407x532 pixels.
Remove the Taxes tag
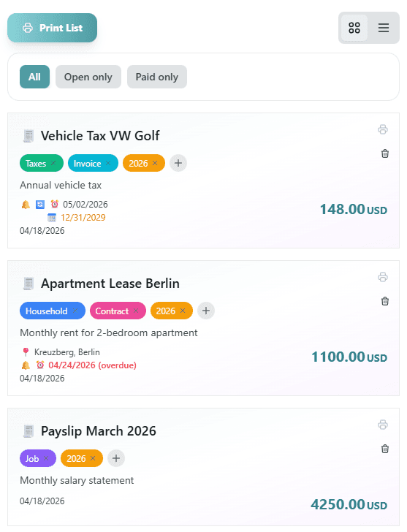click(x=53, y=163)
